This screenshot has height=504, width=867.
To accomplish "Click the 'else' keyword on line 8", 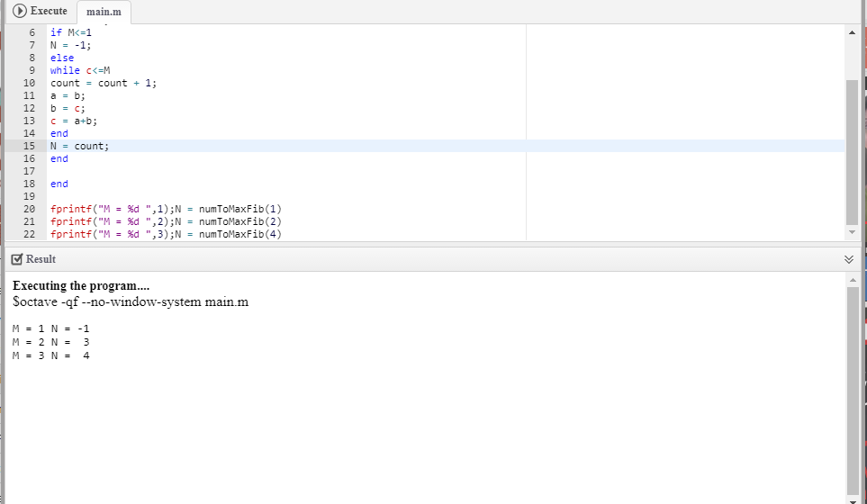I will pyautogui.click(x=62, y=58).
